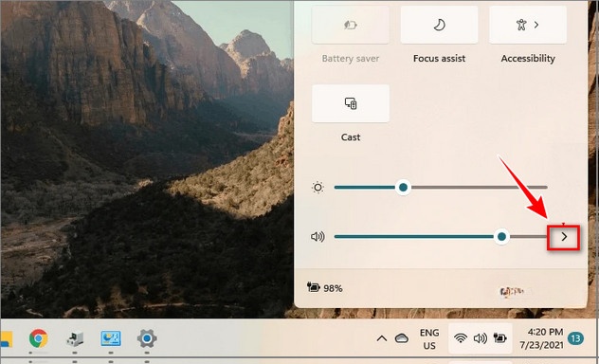Click the Focus assist label text
This screenshot has height=364, width=599.
pyautogui.click(x=440, y=59)
